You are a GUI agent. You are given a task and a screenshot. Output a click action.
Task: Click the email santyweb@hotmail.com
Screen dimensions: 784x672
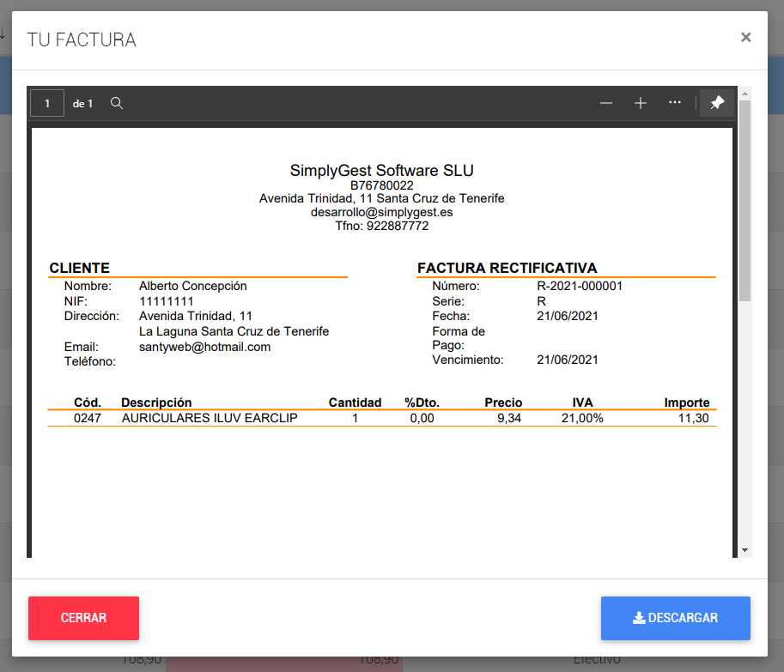[x=204, y=347]
